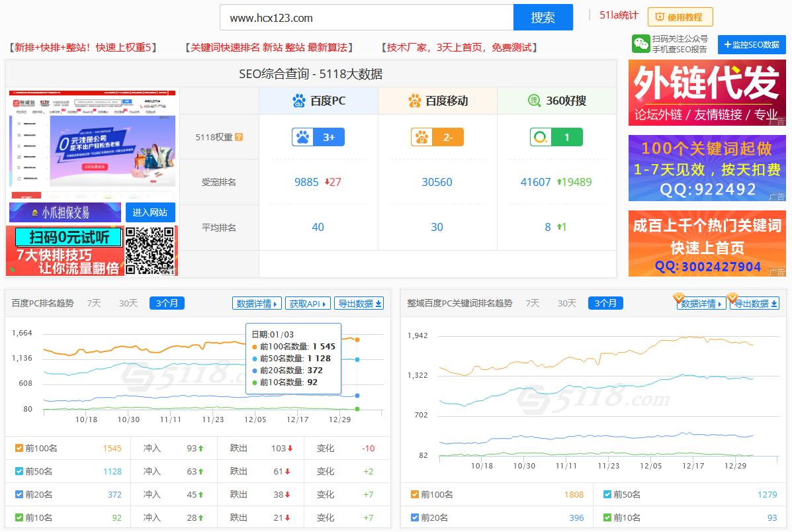The image size is (792, 532).
Task: Click the blue 搜索 button
Action: pyautogui.click(x=543, y=18)
